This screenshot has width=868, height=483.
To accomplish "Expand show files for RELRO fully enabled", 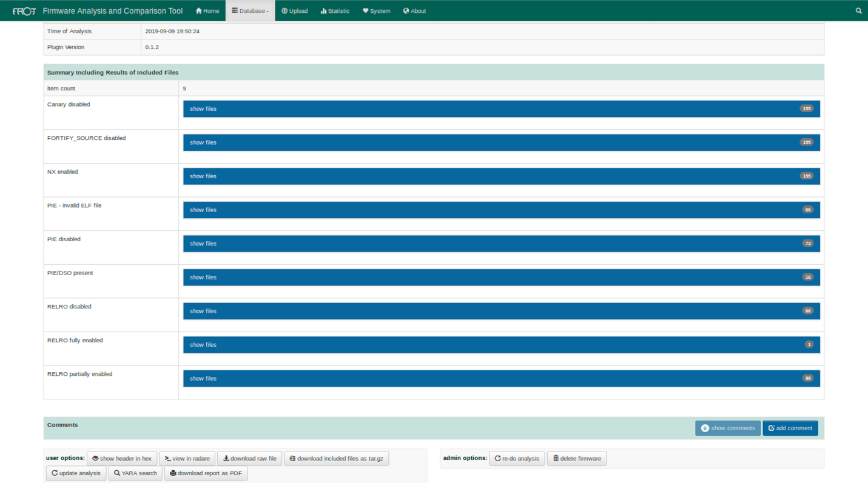I will [x=502, y=345].
